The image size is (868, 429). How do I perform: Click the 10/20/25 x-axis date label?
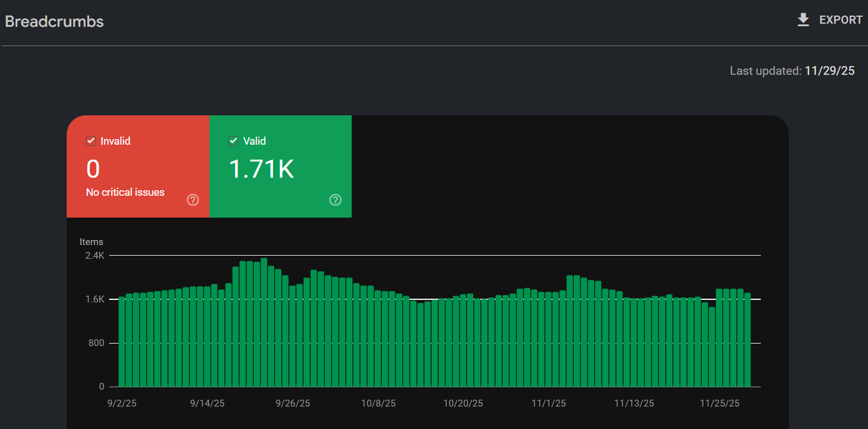pyautogui.click(x=463, y=403)
